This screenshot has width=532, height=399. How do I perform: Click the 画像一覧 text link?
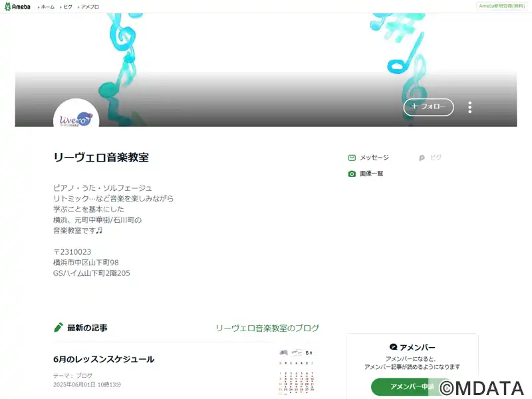coord(371,174)
